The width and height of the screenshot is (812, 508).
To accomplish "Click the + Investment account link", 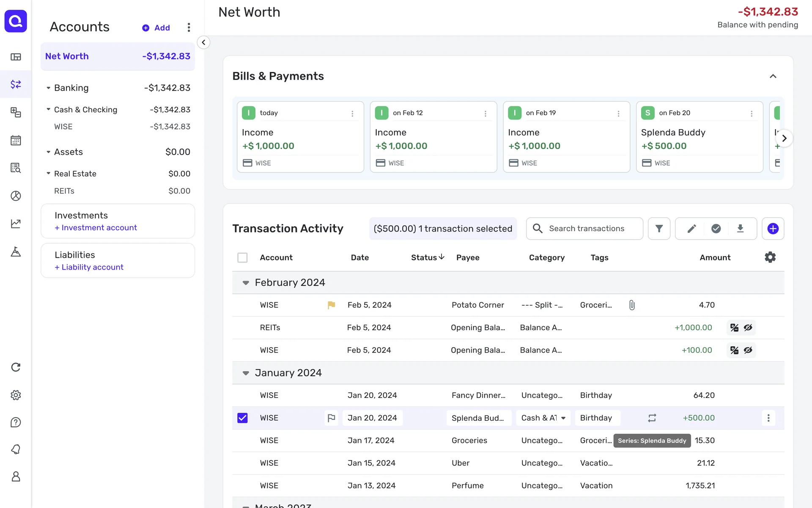I will [96, 228].
